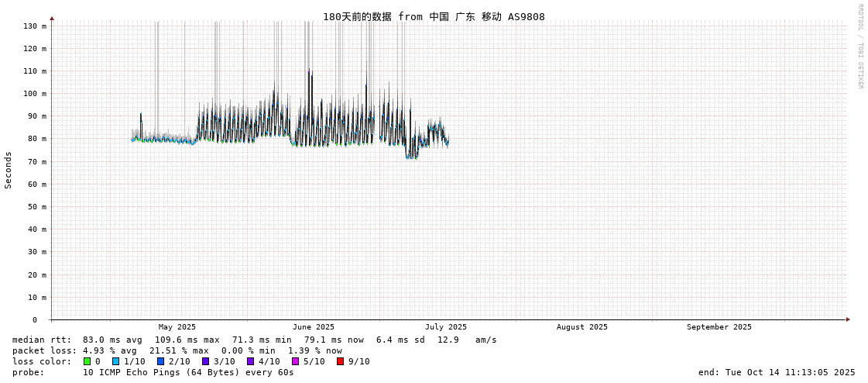The width and height of the screenshot is (868, 383).
Task: Select the blue 2/10 loss swatch
Action: click(x=160, y=361)
